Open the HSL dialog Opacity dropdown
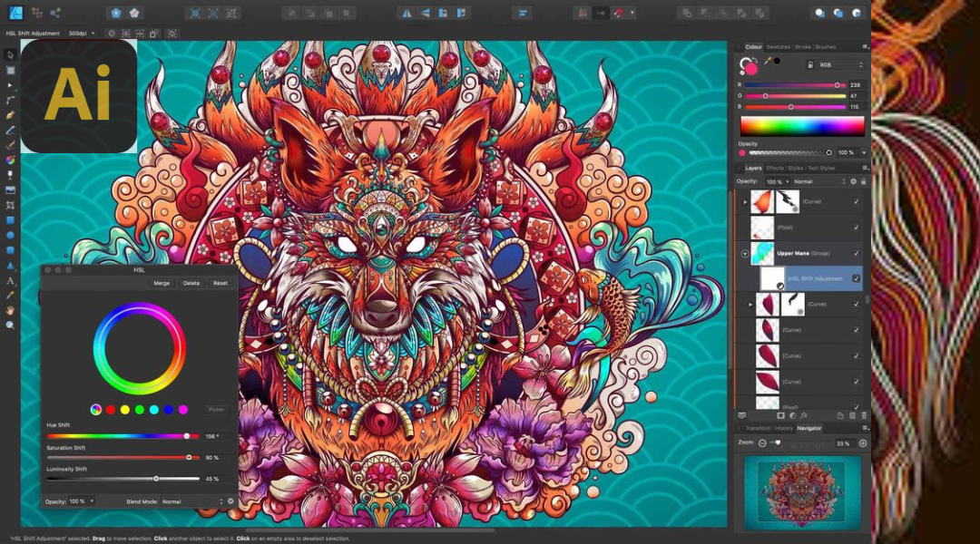Screen dimensions: 980x544 pos(82,501)
